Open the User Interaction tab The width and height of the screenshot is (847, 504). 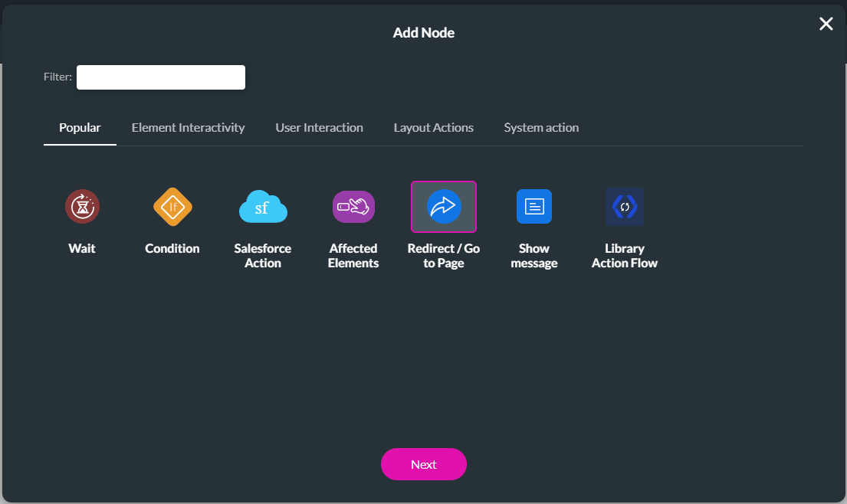tap(319, 127)
